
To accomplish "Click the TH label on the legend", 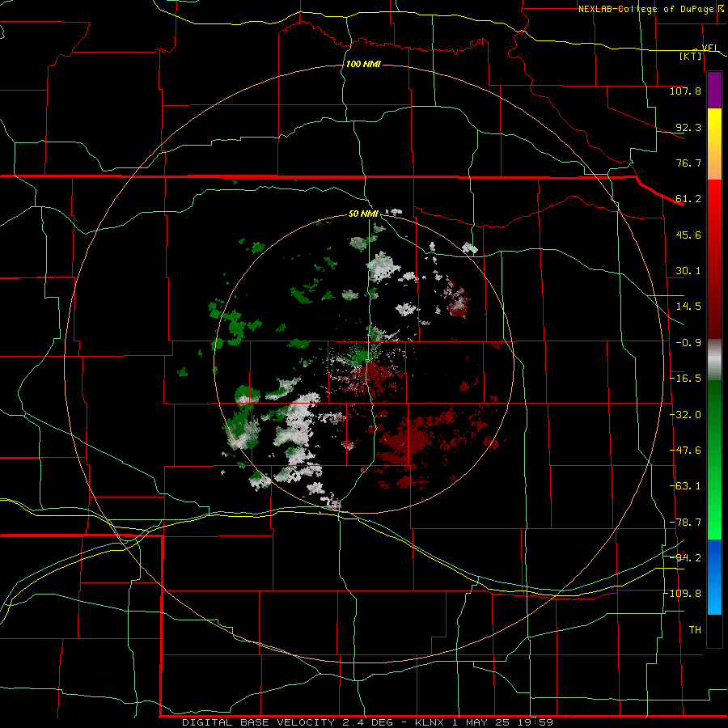I will [x=695, y=630].
